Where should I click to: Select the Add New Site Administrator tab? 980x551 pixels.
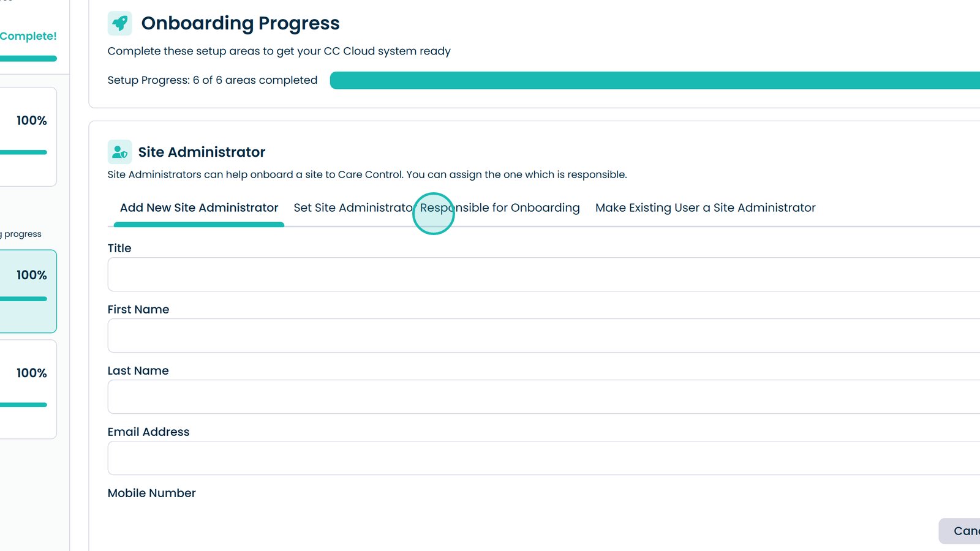199,208
